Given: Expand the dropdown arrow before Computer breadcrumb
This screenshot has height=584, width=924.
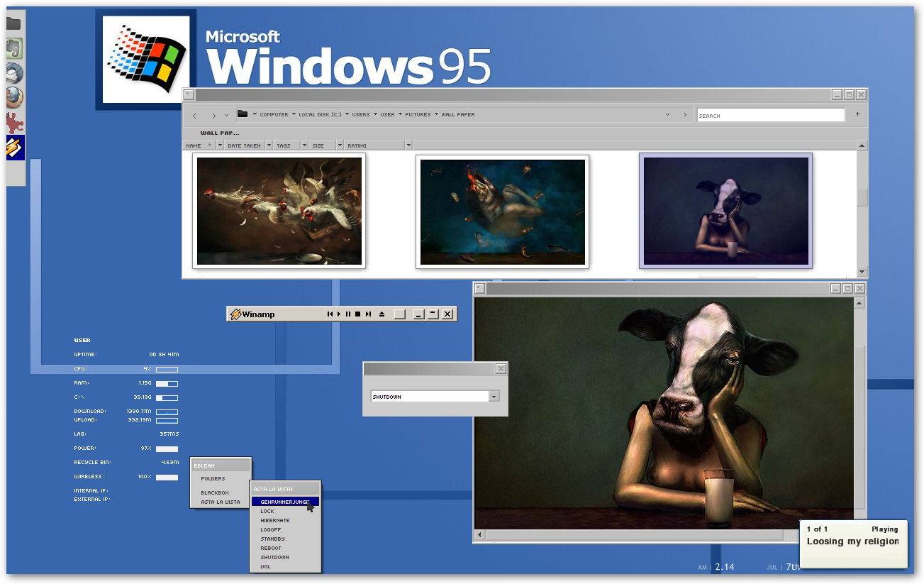Looking at the screenshot, I should (x=255, y=114).
